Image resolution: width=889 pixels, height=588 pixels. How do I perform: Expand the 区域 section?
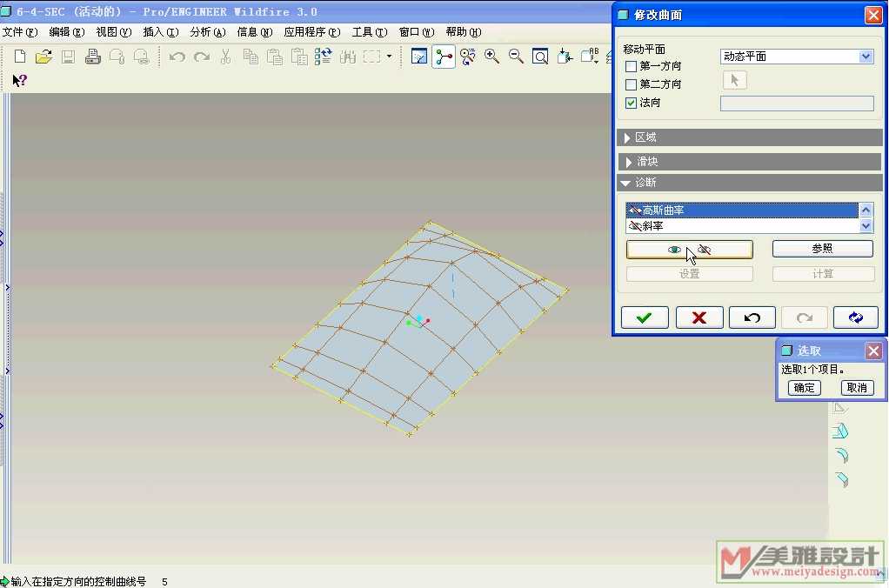click(750, 137)
